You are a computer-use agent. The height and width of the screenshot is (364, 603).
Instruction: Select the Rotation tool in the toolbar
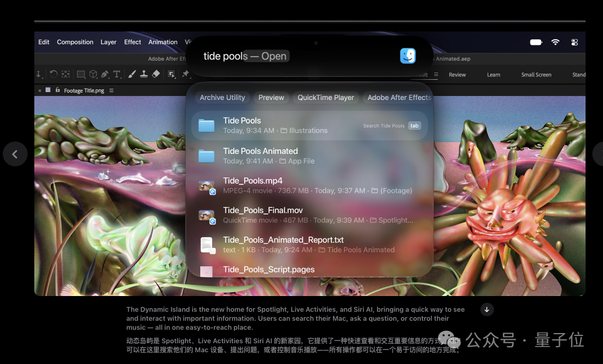tap(53, 74)
